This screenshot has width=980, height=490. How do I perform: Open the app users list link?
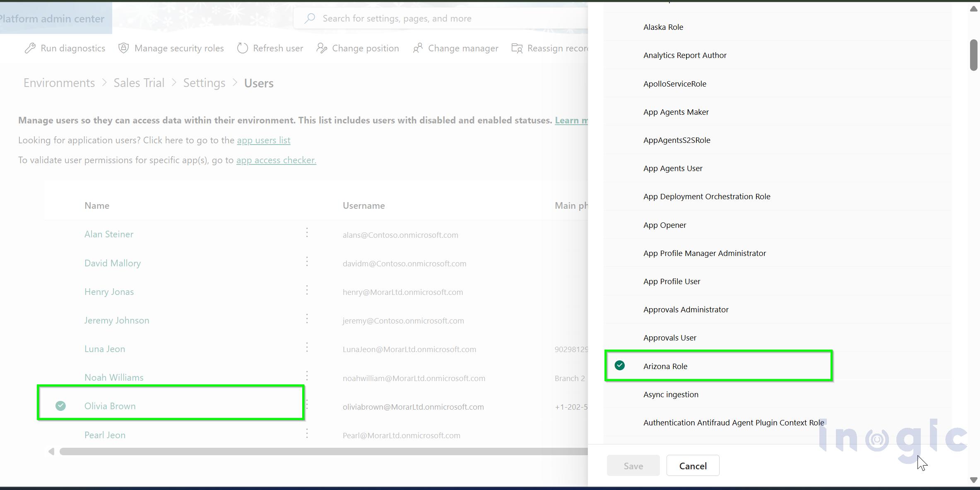(263, 140)
